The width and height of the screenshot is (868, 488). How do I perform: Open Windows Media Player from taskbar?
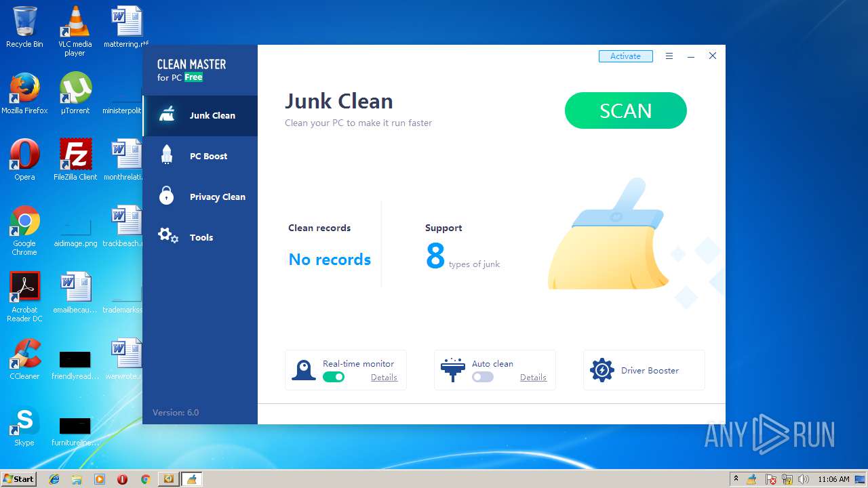(100, 479)
